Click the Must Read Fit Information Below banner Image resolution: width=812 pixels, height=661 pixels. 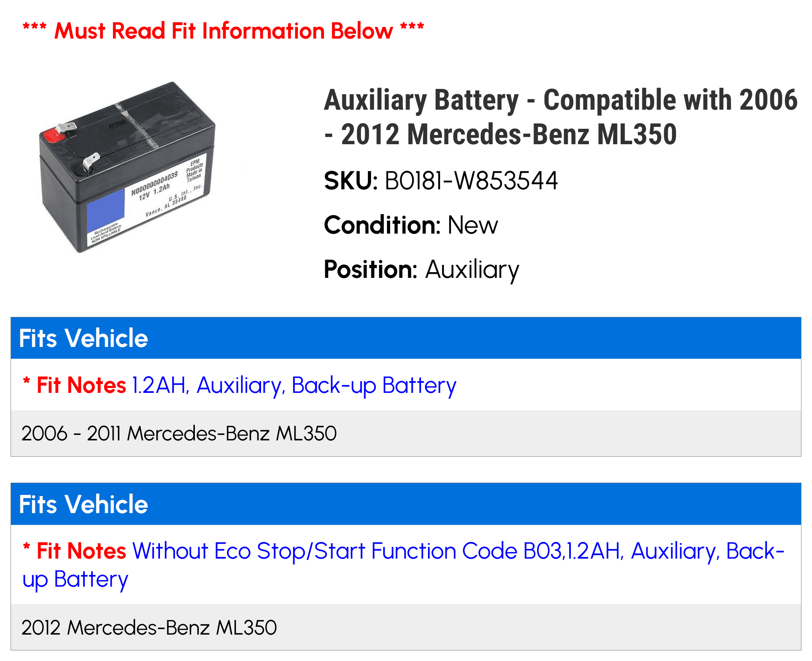(x=223, y=31)
